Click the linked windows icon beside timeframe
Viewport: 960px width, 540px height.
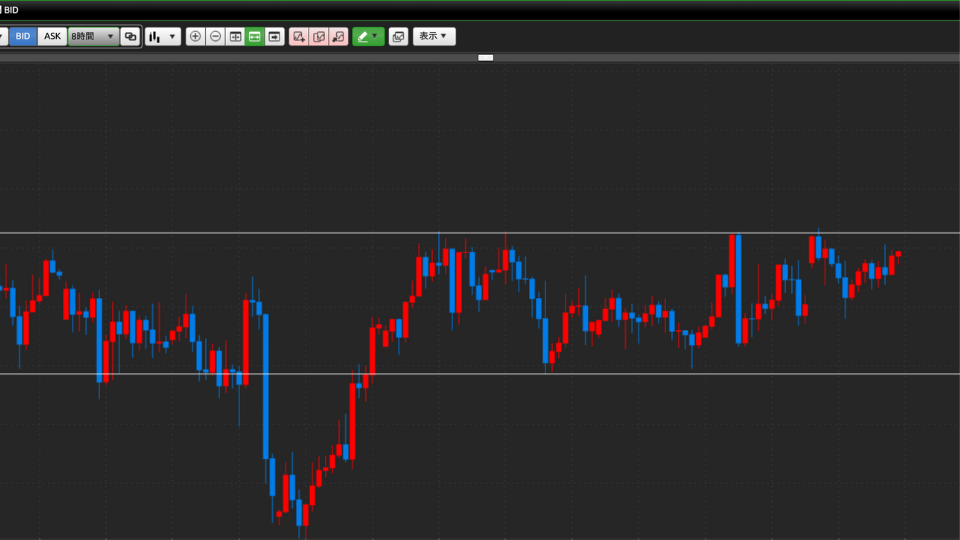point(130,36)
